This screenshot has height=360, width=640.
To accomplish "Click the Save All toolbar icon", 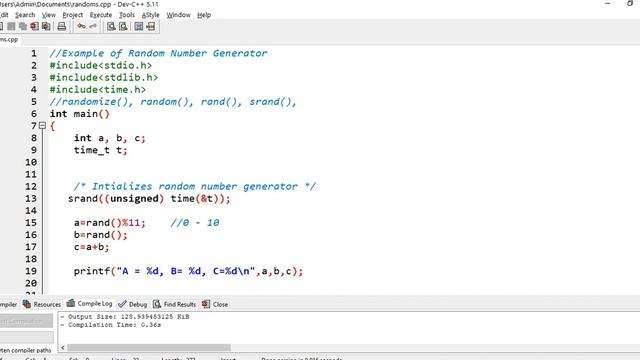I will [23, 27].
